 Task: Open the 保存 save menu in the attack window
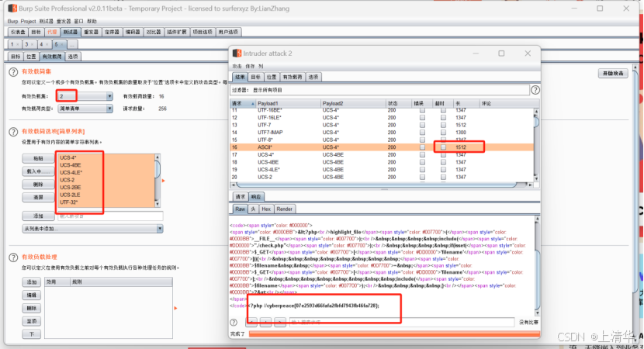pyautogui.click(x=250, y=66)
